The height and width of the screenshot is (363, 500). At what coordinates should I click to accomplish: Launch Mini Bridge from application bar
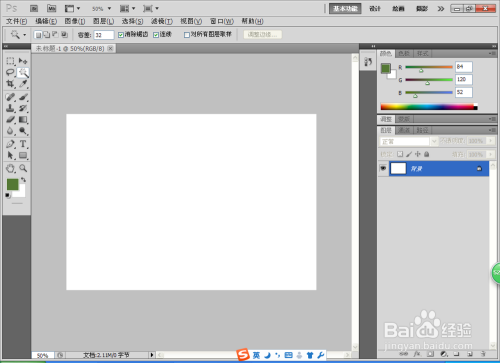pyautogui.click(x=51, y=8)
